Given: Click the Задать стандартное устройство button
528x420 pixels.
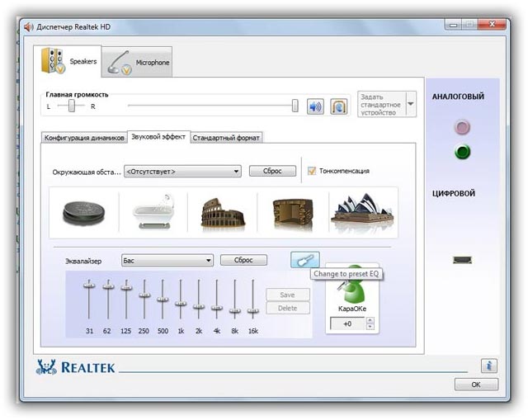Looking at the screenshot, I should tap(382, 105).
